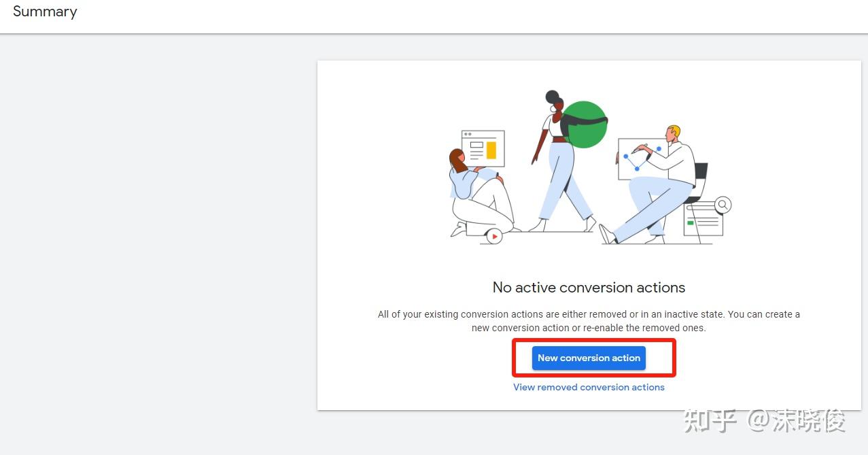Click the No active conversion actions headline
Viewport: 868px width, 455px height.
(589, 287)
